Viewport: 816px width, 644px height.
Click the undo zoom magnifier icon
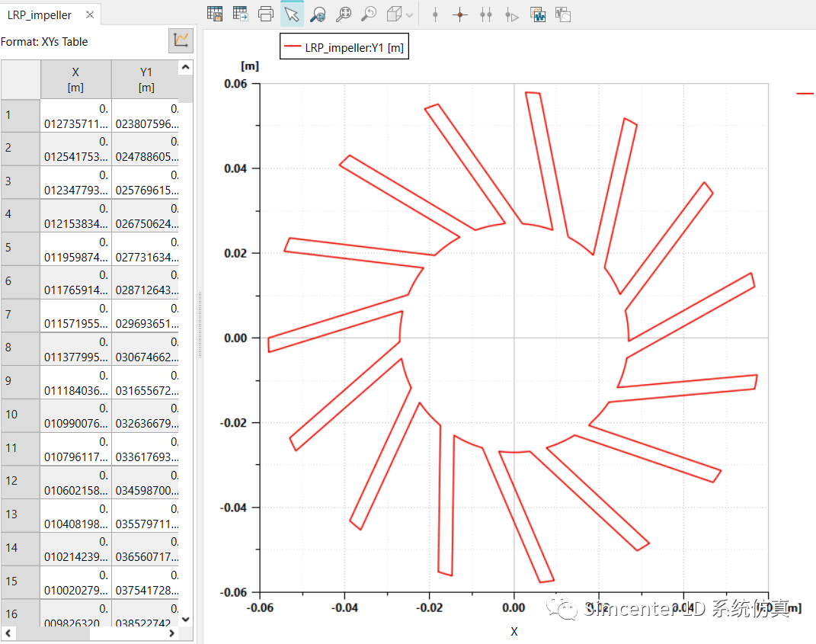click(x=369, y=14)
